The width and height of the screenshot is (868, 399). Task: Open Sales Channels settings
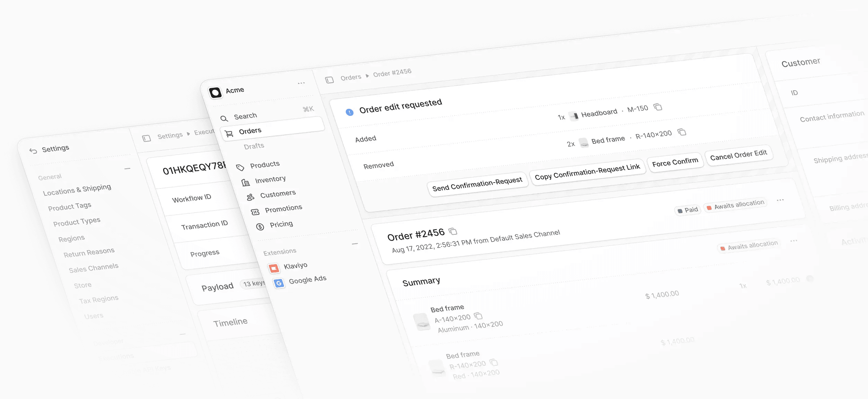point(93,268)
